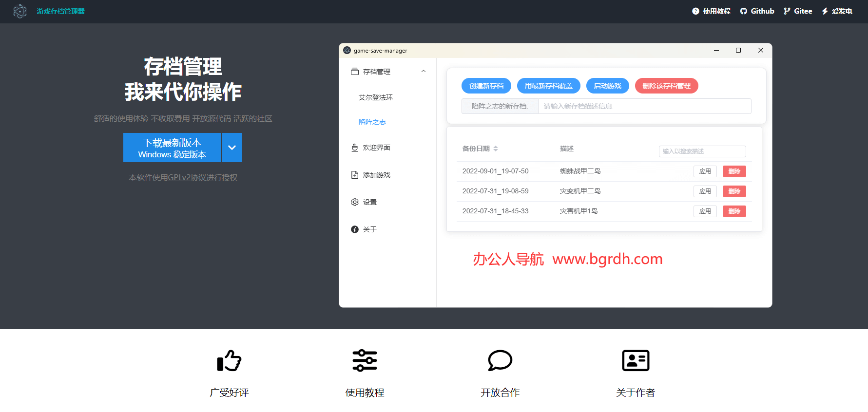Image resolution: width=868 pixels, height=412 pixels.
Task: Click the 输入以搜索描述 search field
Action: click(702, 151)
